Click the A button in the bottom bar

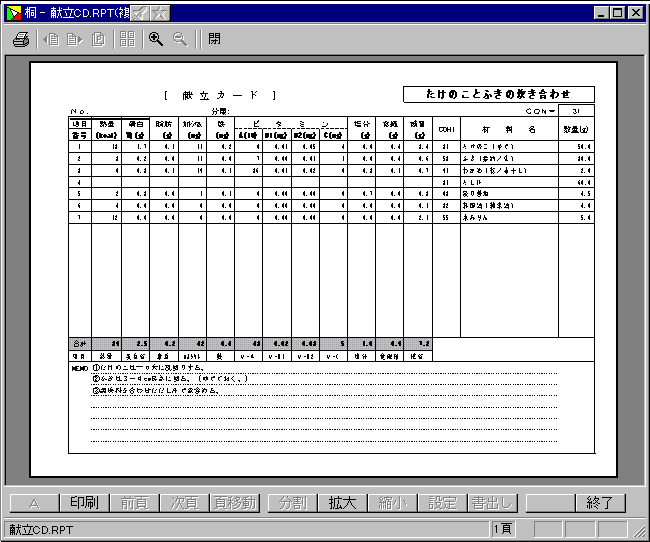click(x=33, y=503)
